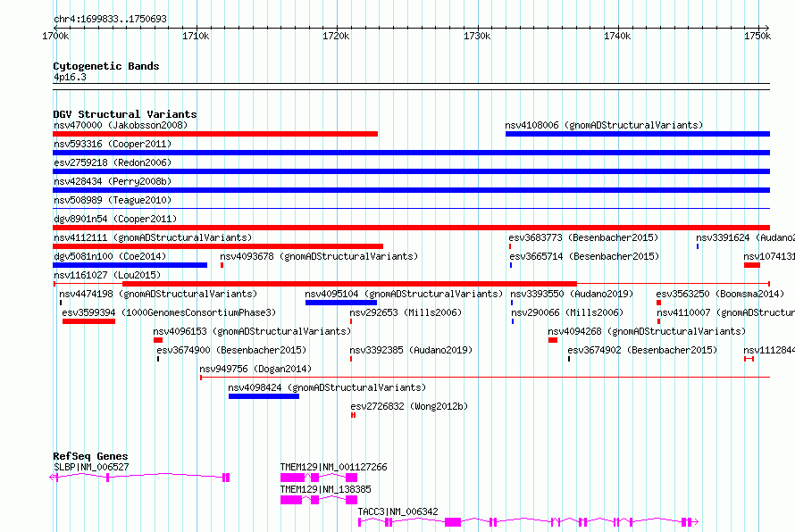Select the nsv4093678 gnomAD label
This screenshot has width=795, height=532.
[319, 256]
